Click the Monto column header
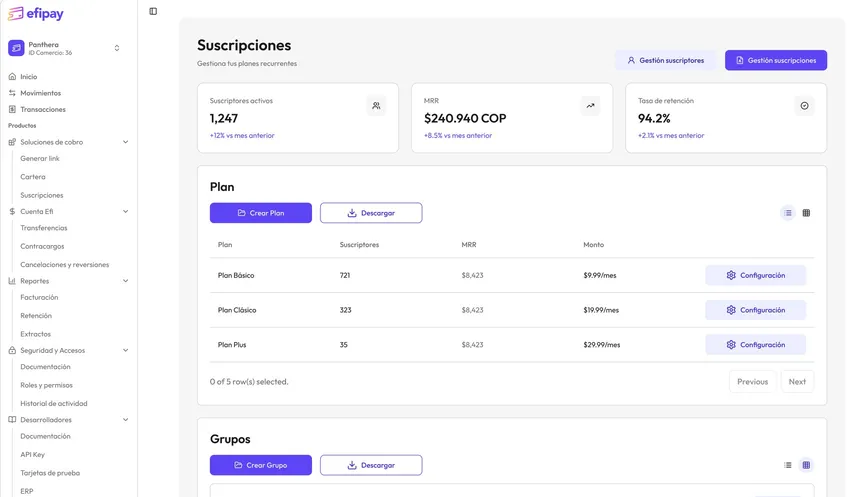This screenshot has height=497, width=864. click(593, 245)
